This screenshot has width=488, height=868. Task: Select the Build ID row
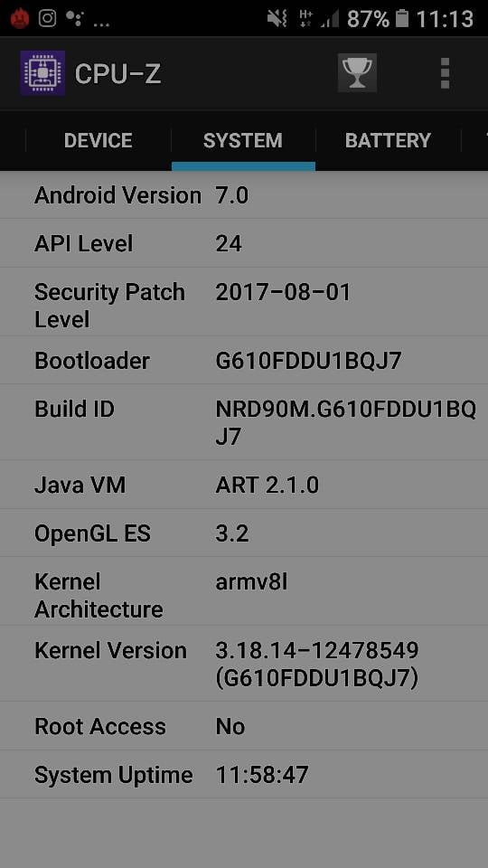pyautogui.click(x=244, y=422)
